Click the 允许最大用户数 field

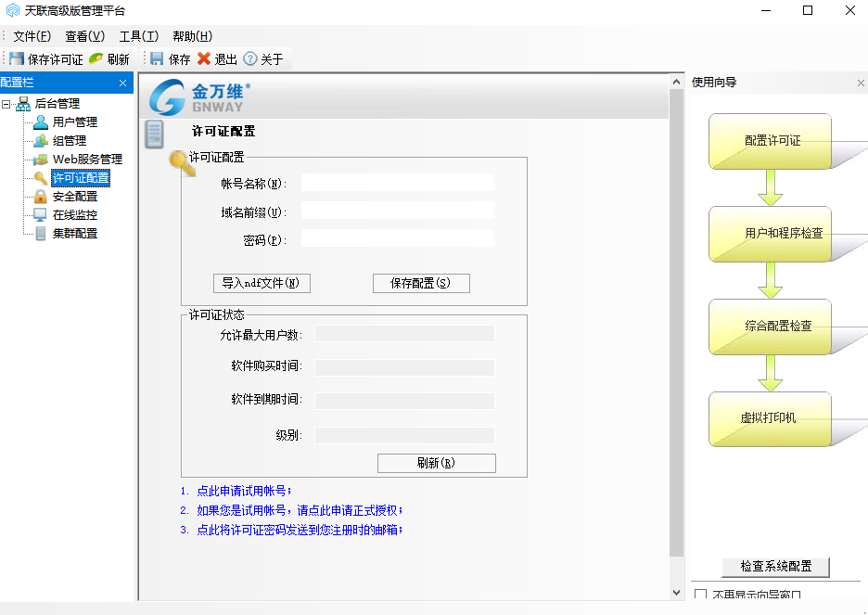pos(404,334)
